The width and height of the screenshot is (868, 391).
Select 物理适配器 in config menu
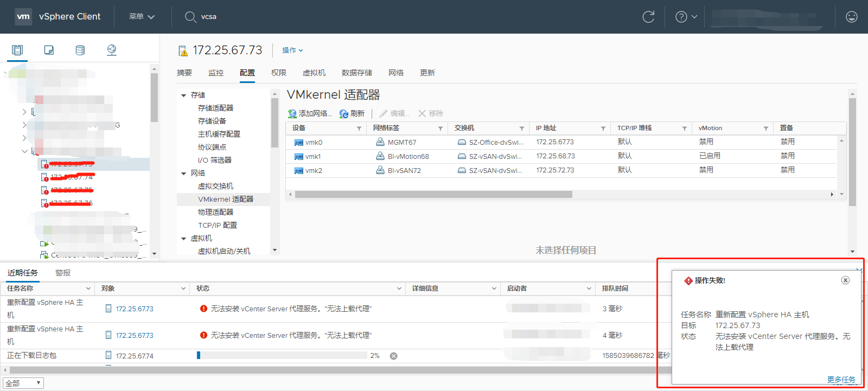[216, 212]
